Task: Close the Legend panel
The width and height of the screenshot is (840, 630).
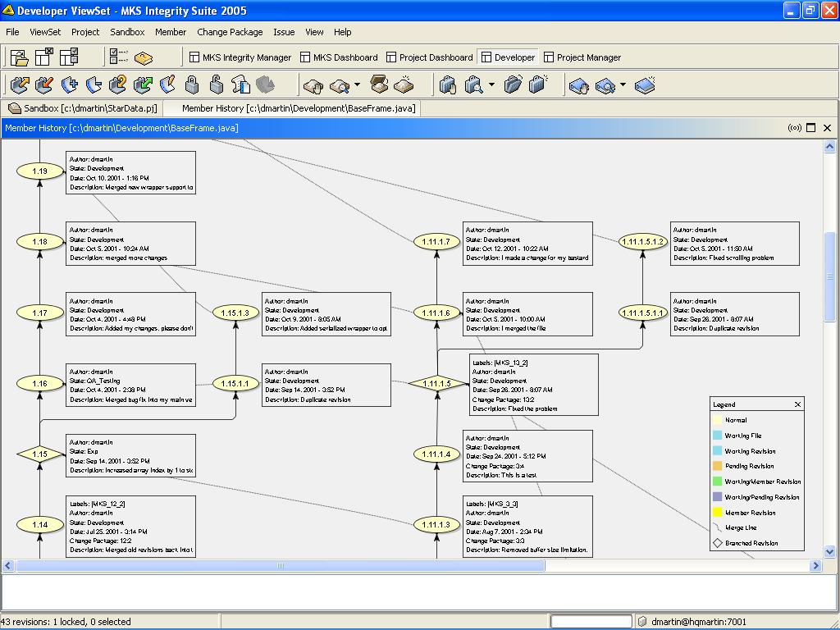Action: point(797,404)
